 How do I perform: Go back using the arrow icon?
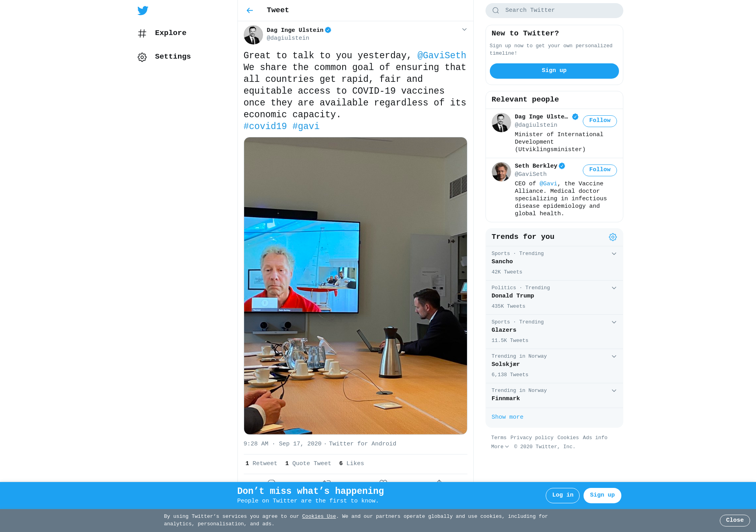click(x=250, y=11)
